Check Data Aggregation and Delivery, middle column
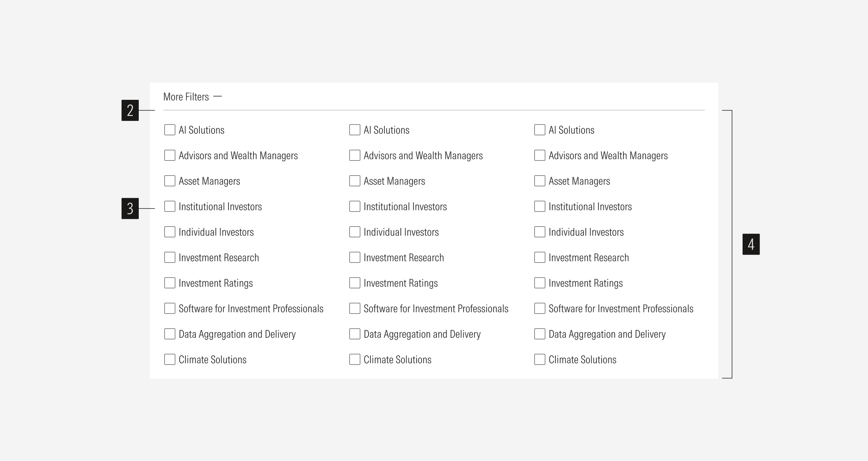This screenshot has width=868, height=461. [355, 334]
